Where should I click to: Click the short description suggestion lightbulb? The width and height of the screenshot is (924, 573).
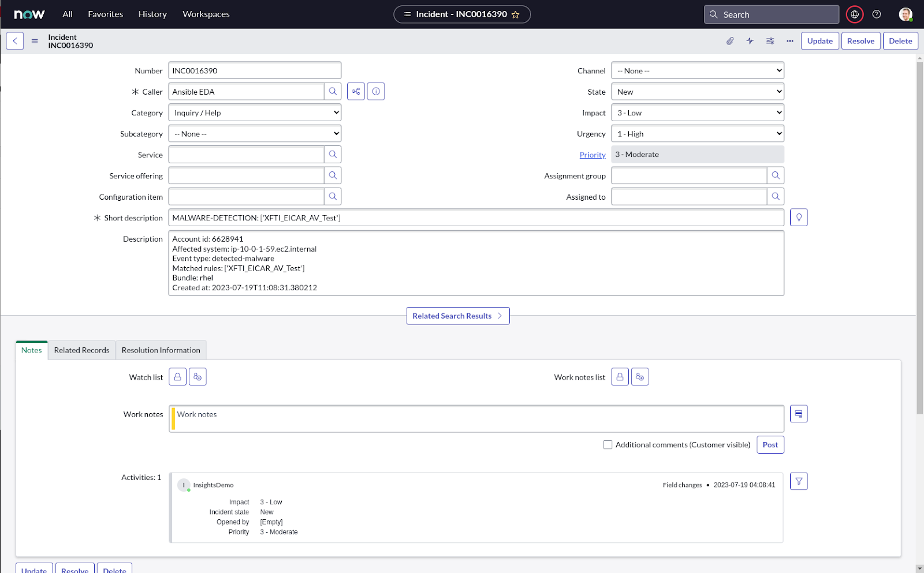799,218
